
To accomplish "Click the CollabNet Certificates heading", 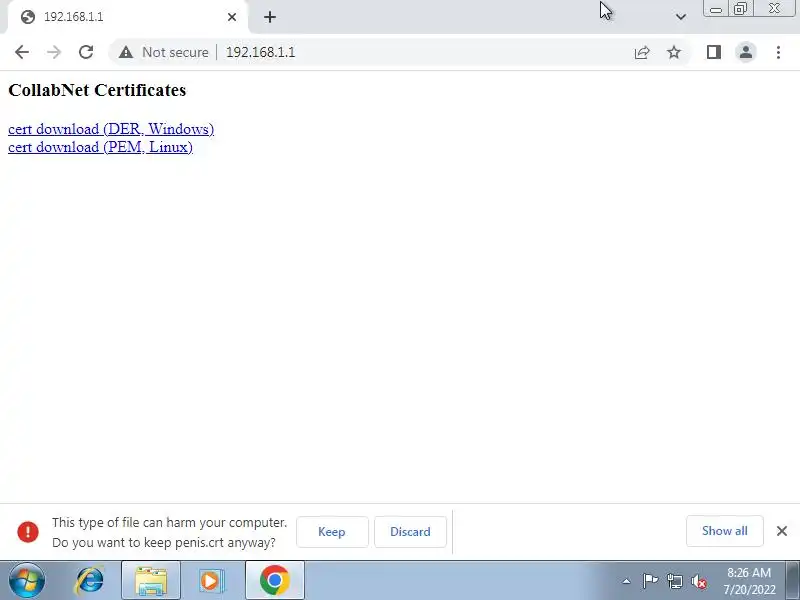I will [x=97, y=90].
